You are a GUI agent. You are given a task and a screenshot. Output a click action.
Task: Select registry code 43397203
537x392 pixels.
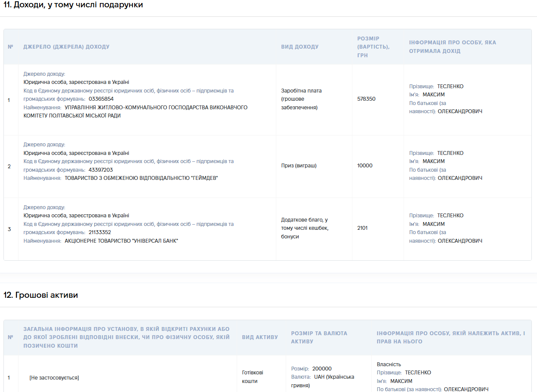(101, 170)
